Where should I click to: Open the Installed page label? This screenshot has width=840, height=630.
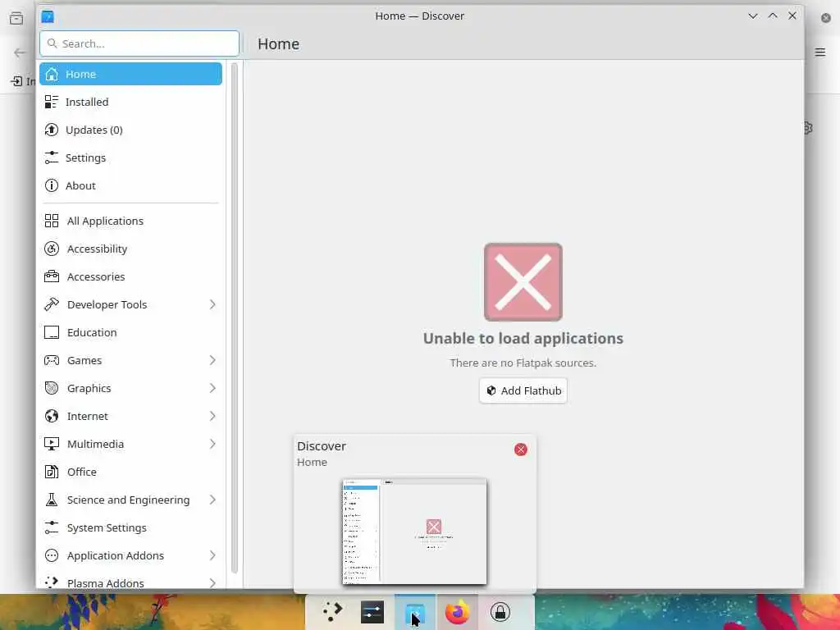(87, 102)
